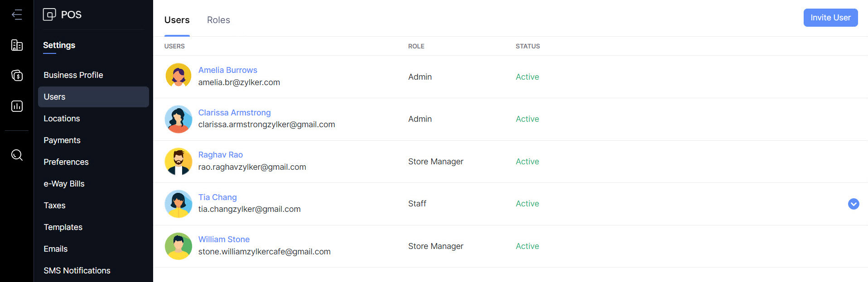
Task: Click the POS logo icon
Action: coord(49,14)
